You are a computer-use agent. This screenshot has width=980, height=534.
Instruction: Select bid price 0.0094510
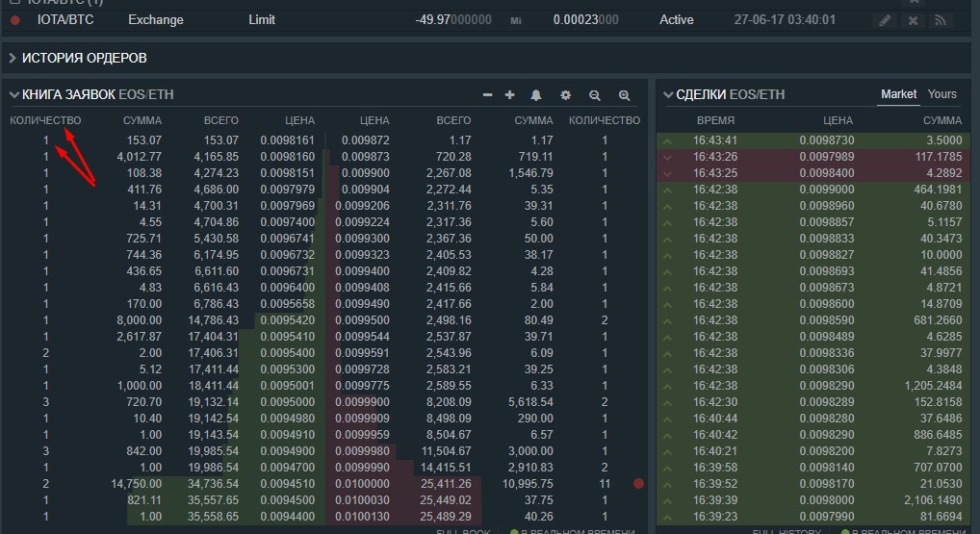(x=288, y=484)
